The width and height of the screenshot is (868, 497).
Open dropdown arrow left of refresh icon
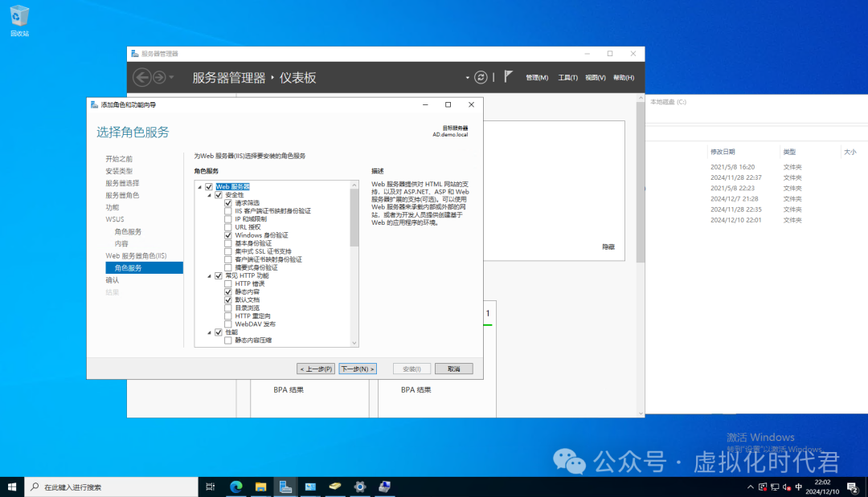coord(467,77)
